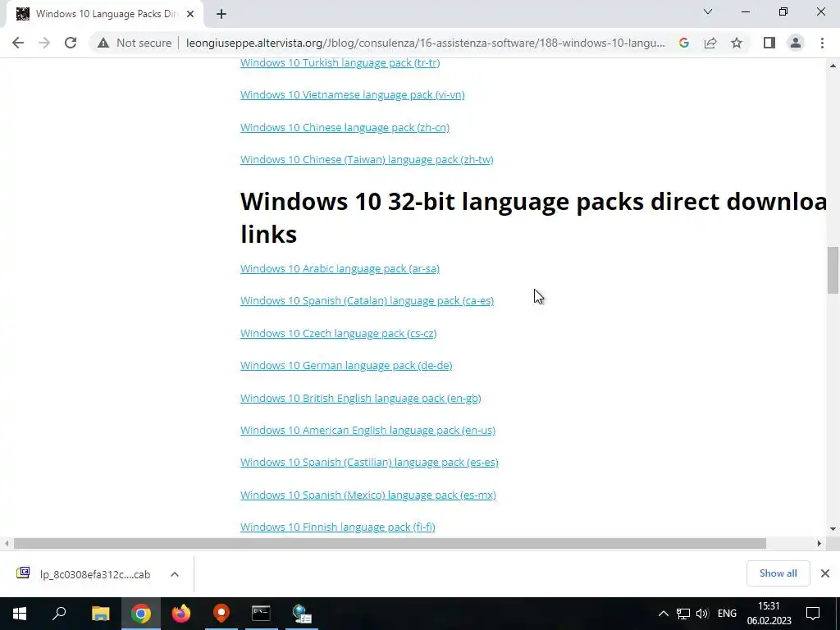The width and height of the screenshot is (840, 630).
Task: Close the downloads bar
Action: 825,573
